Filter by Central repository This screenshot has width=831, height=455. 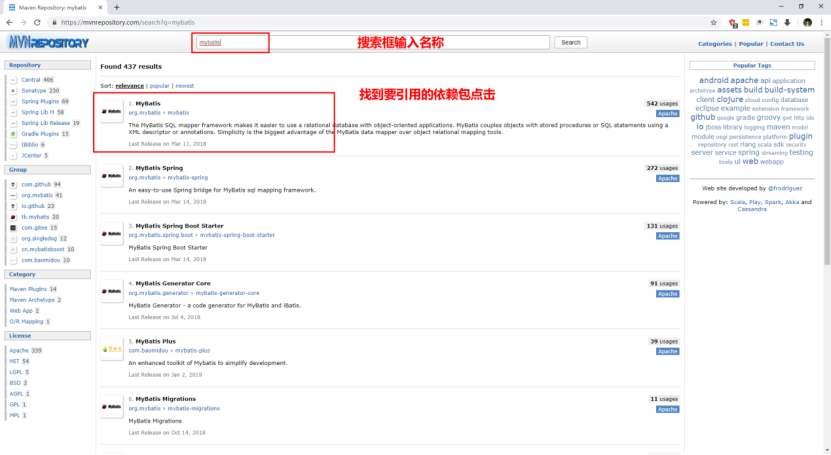click(31, 79)
